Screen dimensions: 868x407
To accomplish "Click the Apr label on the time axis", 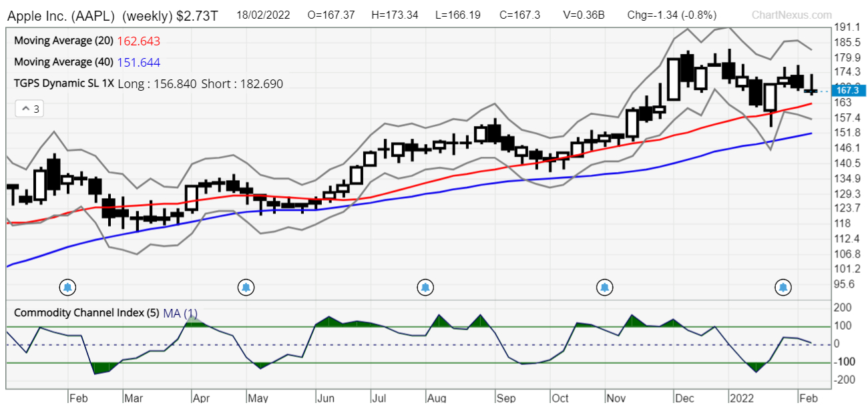I will tap(201, 398).
